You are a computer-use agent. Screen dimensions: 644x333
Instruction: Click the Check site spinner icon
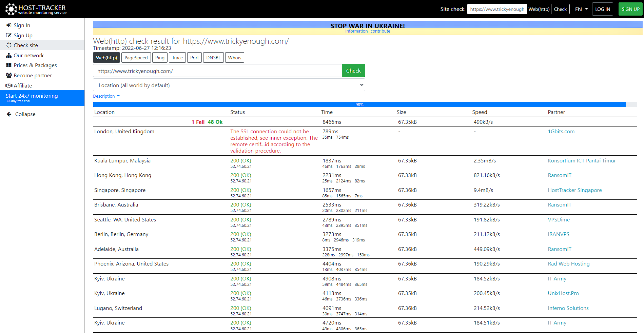pos(9,45)
